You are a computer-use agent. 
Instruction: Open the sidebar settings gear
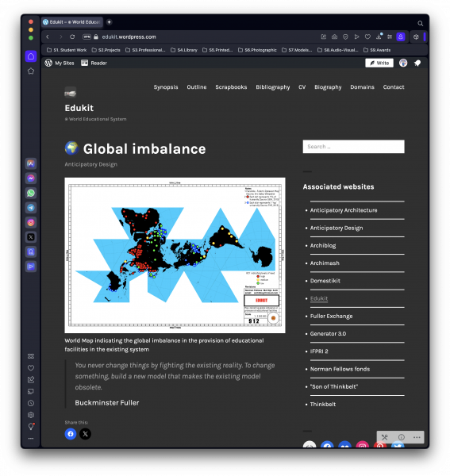pyautogui.click(x=31, y=415)
